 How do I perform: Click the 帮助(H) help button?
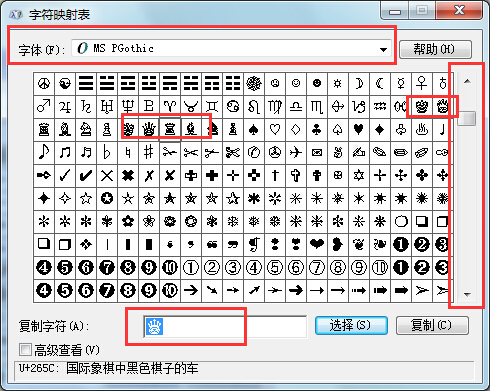click(435, 50)
